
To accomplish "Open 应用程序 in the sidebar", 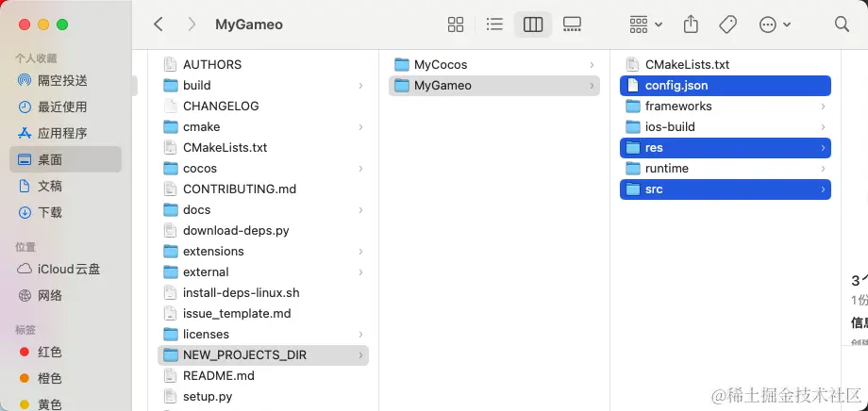I will [x=65, y=133].
